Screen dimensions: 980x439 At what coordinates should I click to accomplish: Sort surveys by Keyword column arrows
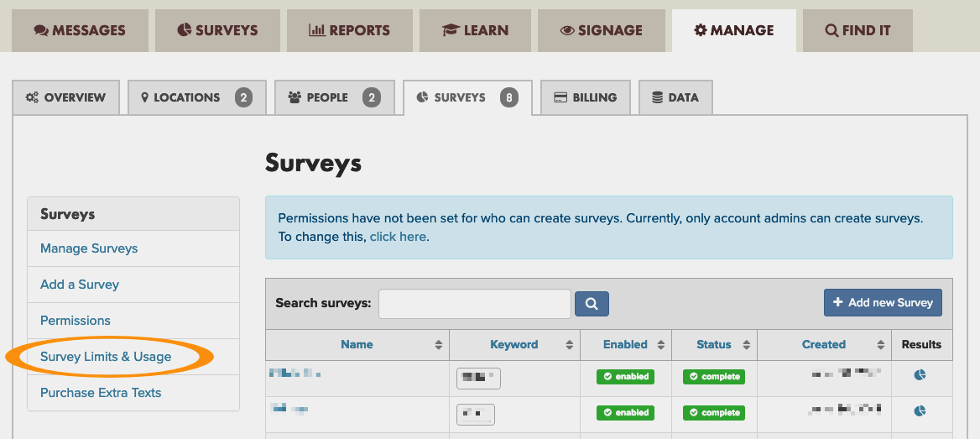point(569,345)
